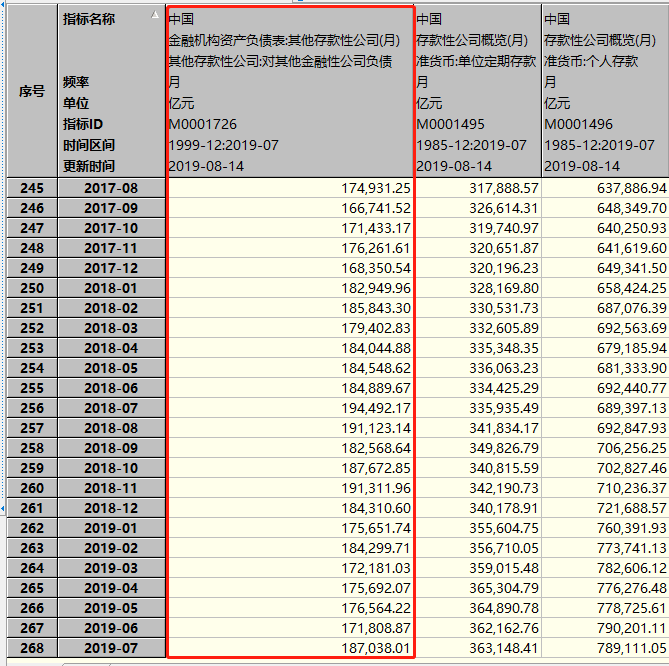The height and width of the screenshot is (666, 669).
Task: Click the value 187,038.01
Action: [x=375, y=649]
